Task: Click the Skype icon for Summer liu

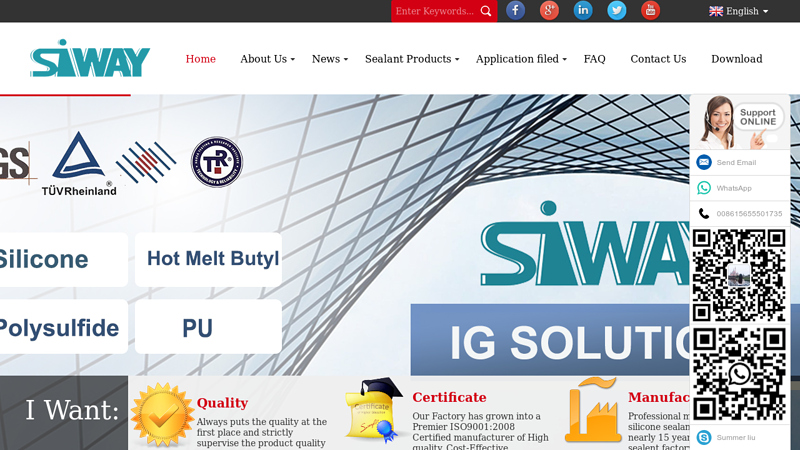Action: [x=704, y=437]
